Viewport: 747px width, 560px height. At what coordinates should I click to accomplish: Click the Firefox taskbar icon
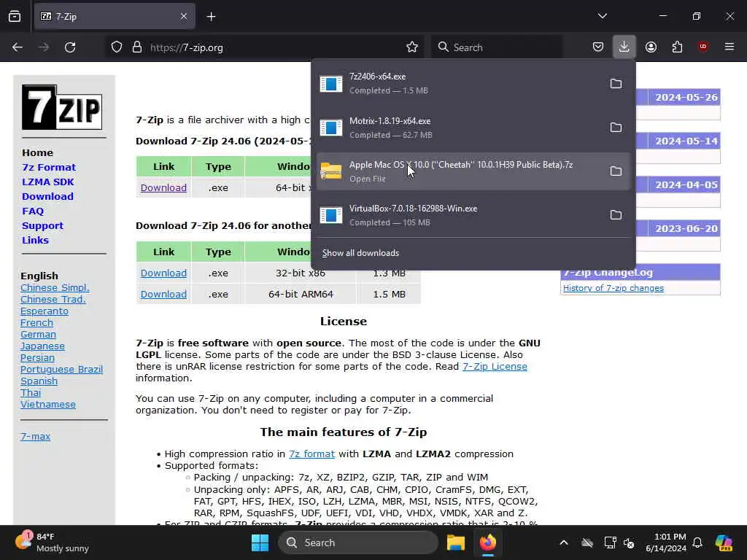tap(488, 542)
